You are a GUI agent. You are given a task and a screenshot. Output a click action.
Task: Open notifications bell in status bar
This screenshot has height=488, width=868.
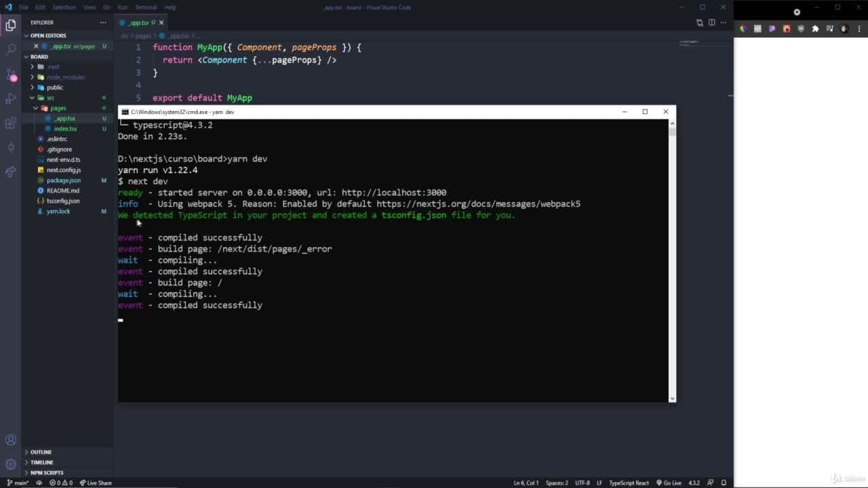coord(724,483)
